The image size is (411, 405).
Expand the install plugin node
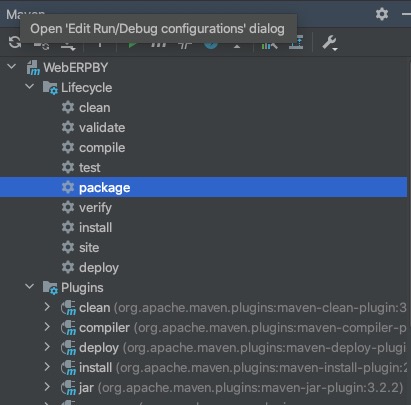point(47,367)
